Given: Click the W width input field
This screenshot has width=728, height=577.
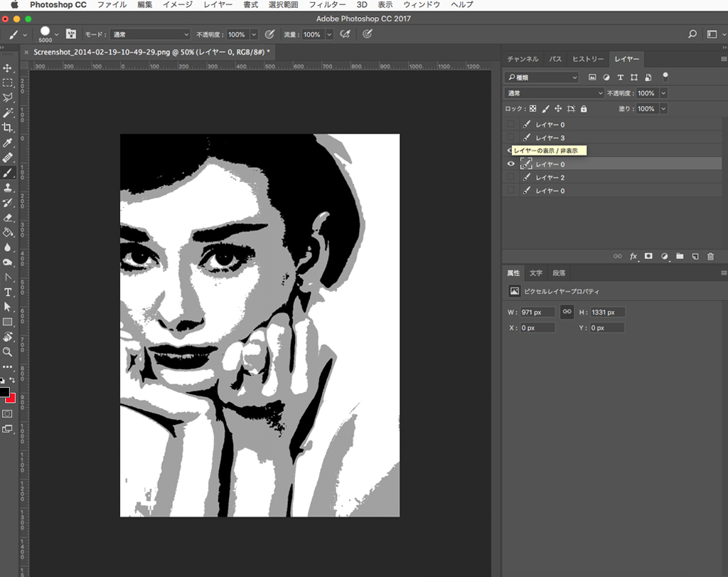Looking at the screenshot, I should [537, 312].
